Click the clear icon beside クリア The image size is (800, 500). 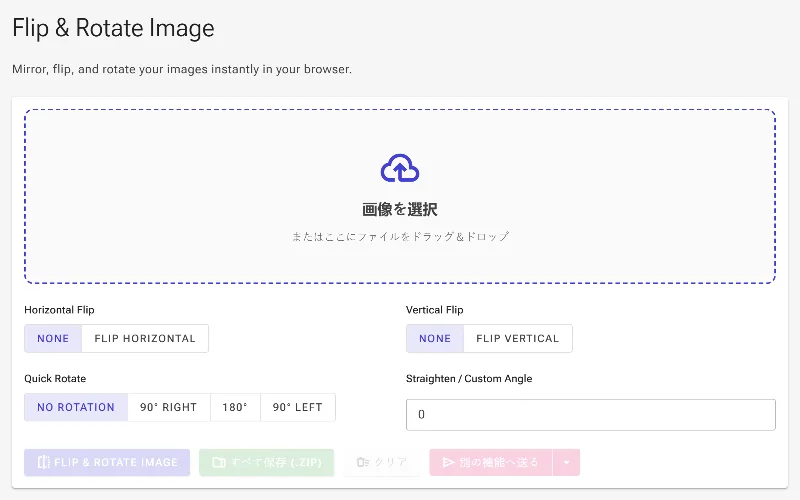pyautogui.click(x=363, y=462)
